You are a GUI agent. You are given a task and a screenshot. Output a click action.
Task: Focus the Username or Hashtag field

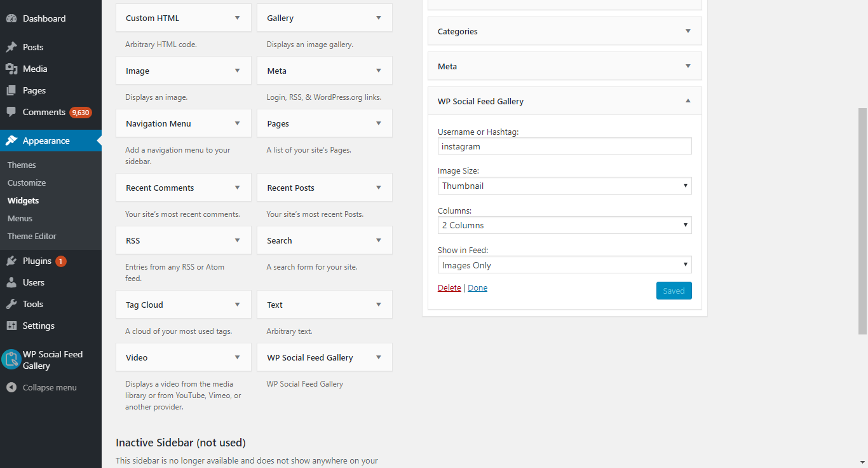coord(565,146)
